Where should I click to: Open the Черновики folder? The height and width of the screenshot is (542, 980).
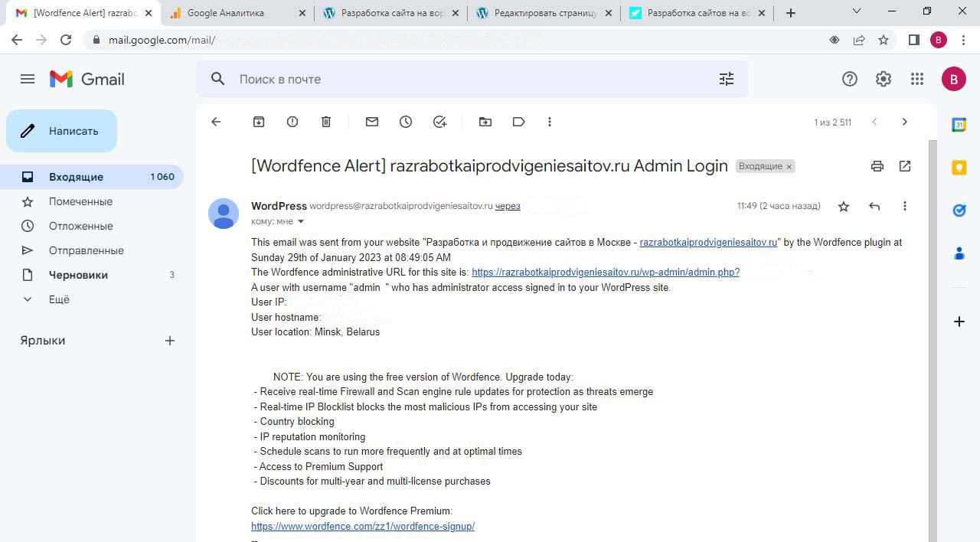(78, 275)
